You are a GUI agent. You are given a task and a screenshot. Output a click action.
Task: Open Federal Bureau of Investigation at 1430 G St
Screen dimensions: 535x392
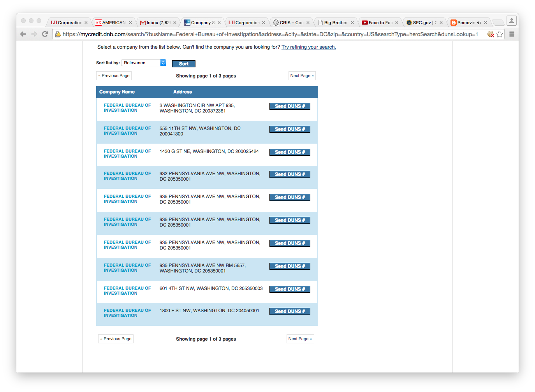127,154
